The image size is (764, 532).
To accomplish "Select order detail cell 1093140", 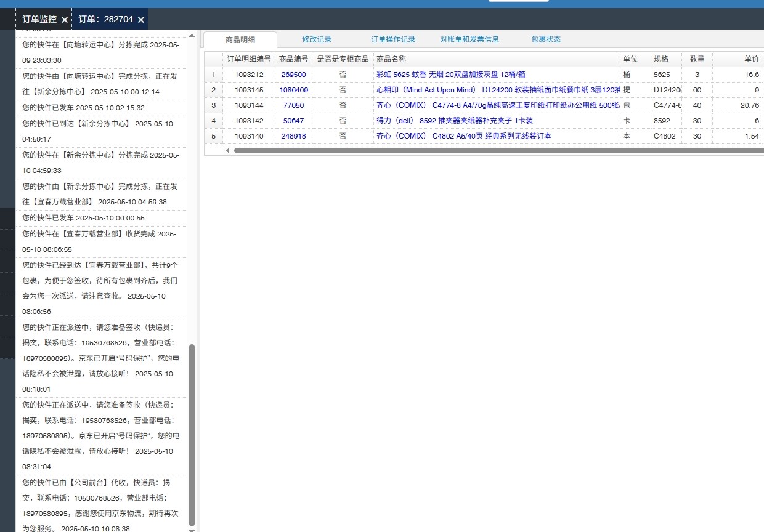I will coord(249,136).
